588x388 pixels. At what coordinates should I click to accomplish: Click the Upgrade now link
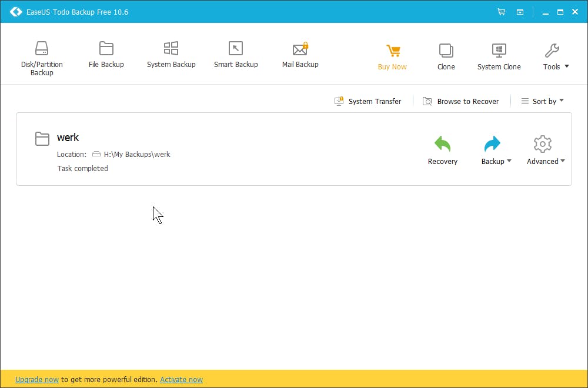(x=37, y=379)
